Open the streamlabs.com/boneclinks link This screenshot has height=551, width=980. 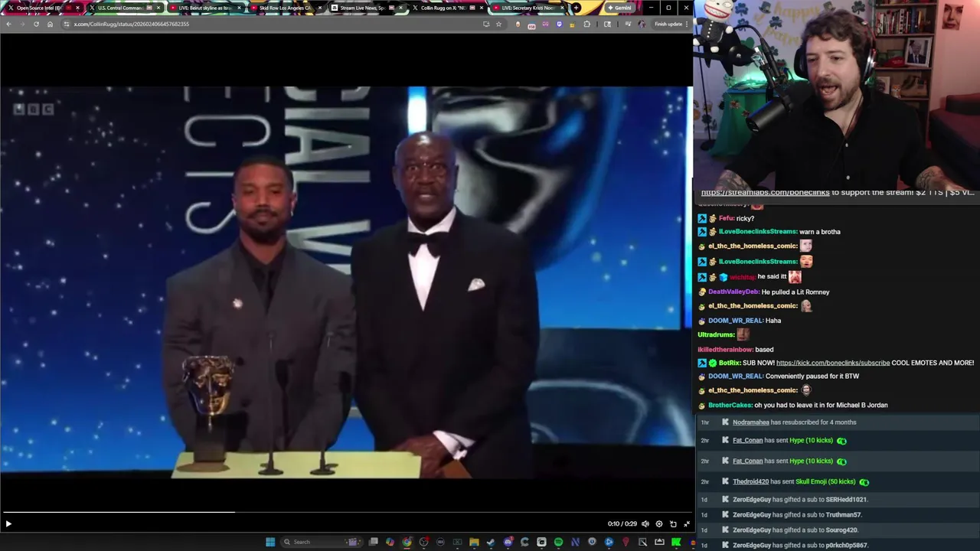tap(765, 193)
